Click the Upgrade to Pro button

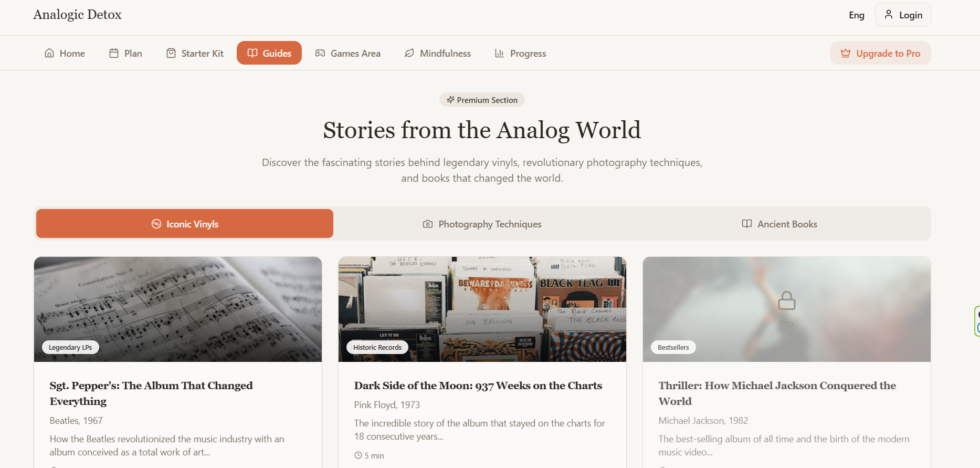(880, 53)
